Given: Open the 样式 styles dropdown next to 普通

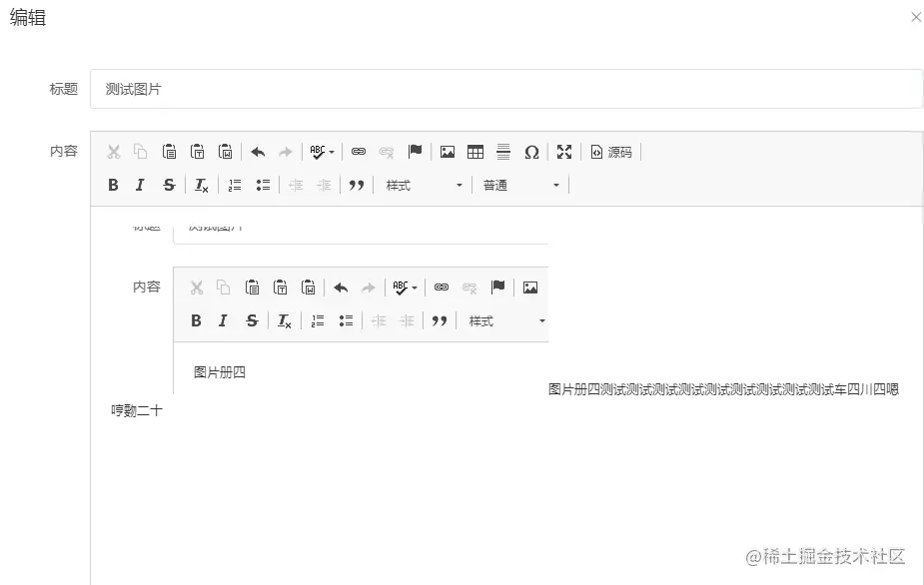Looking at the screenshot, I should point(424,185).
